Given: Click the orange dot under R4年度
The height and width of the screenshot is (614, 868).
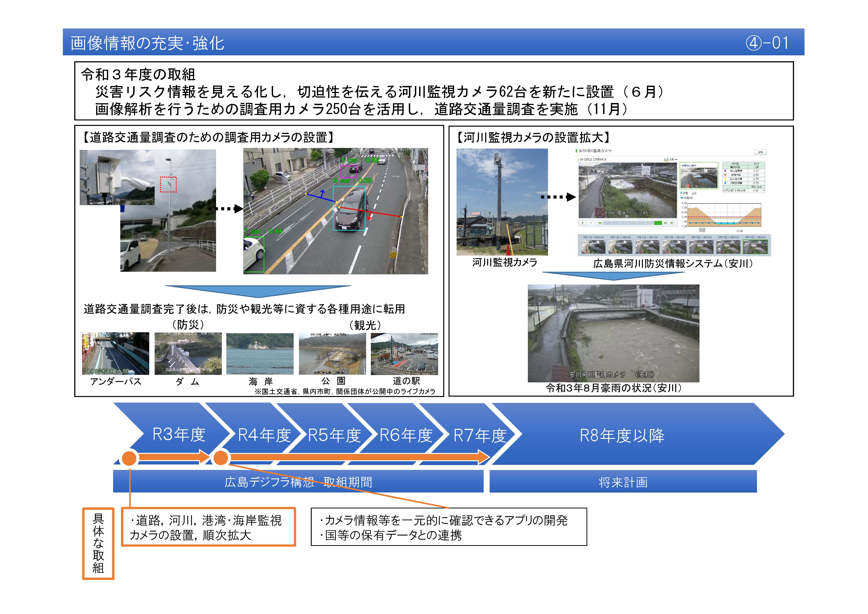Looking at the screenshot, I should tap(221, 458).
